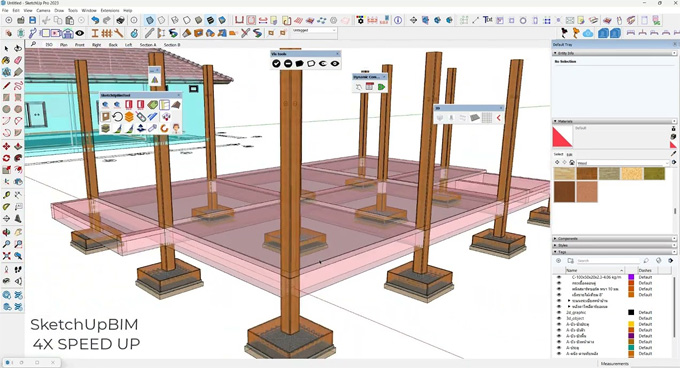Open the File menu

pyautogui.click(x=5, y=10)
